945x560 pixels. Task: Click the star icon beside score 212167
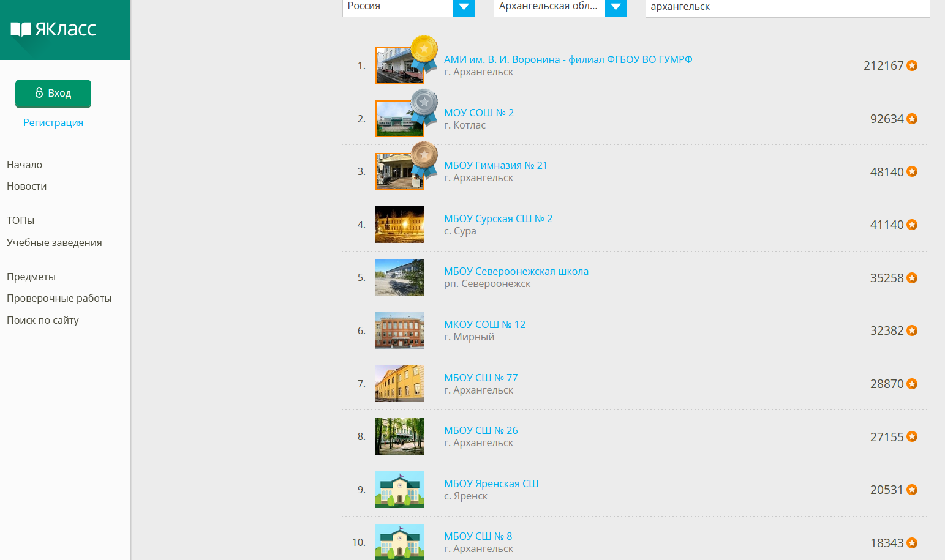pyautogui.click(x=912, y=65)
